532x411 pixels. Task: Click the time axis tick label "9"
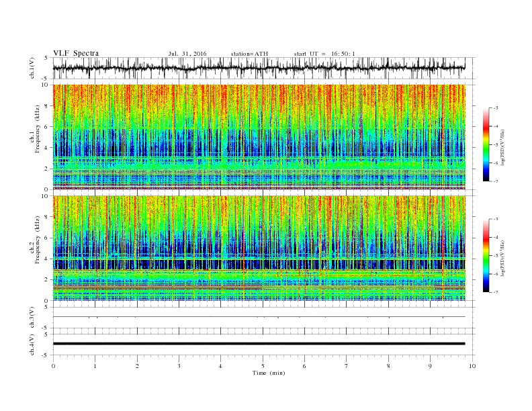(430, 366)
